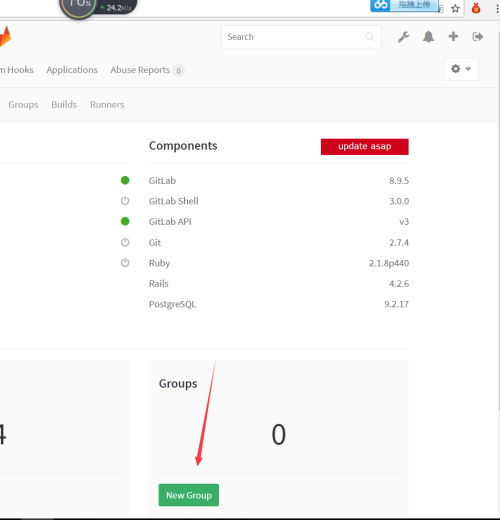Open the admin area wrench icon

click(403, 37)
